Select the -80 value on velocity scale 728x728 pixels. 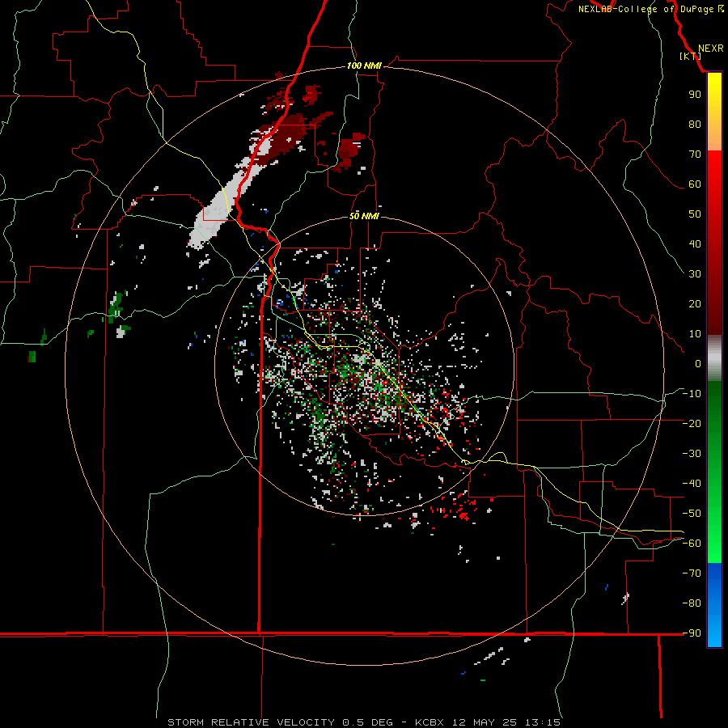692,603
